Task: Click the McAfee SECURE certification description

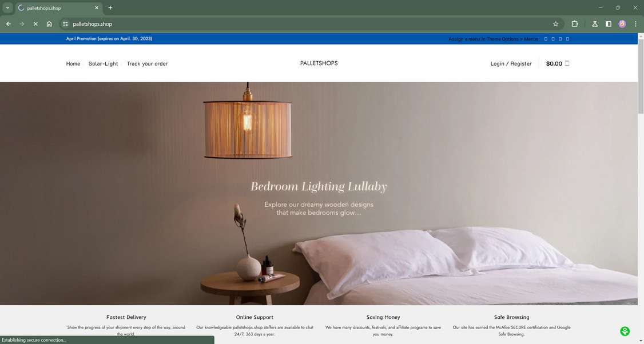Action: pyautogui.click(x=512, y=331)
